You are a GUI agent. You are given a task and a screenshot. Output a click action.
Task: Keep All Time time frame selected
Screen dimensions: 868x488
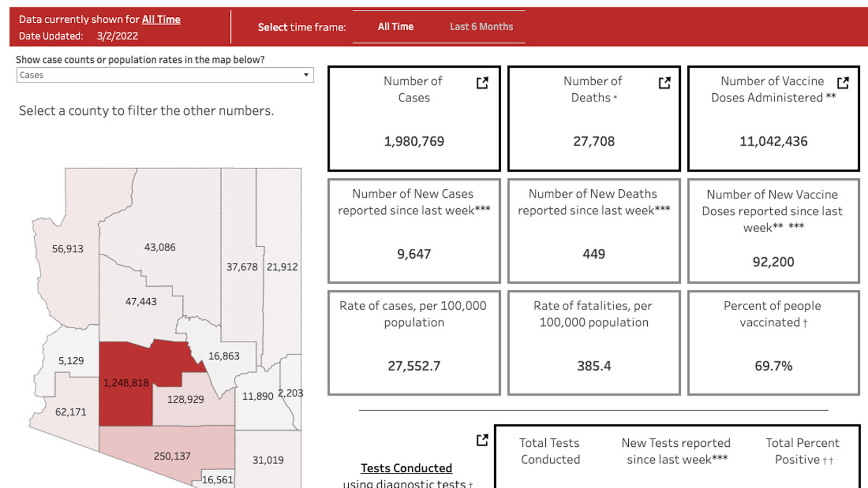point(395,27)
